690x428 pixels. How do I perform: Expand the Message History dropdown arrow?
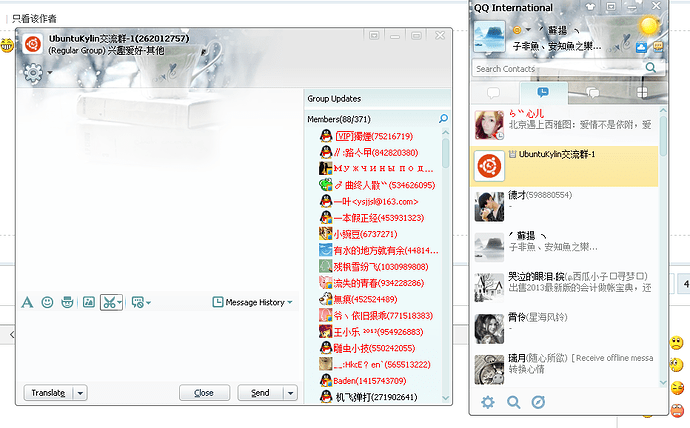pyautogui.click(x=290, y=303)
